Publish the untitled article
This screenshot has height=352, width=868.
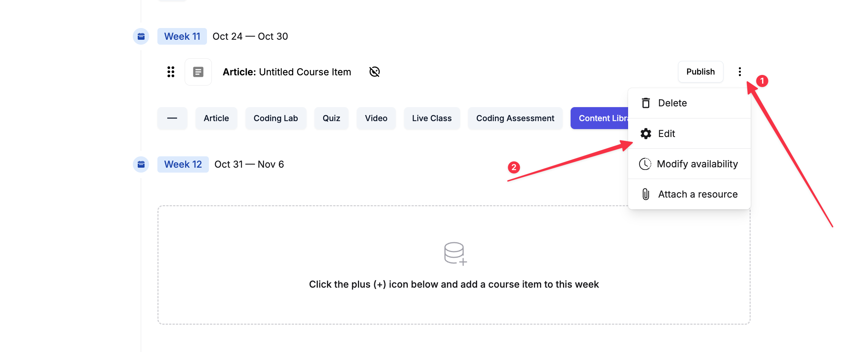pyautogui.click(x=700, y=72)
